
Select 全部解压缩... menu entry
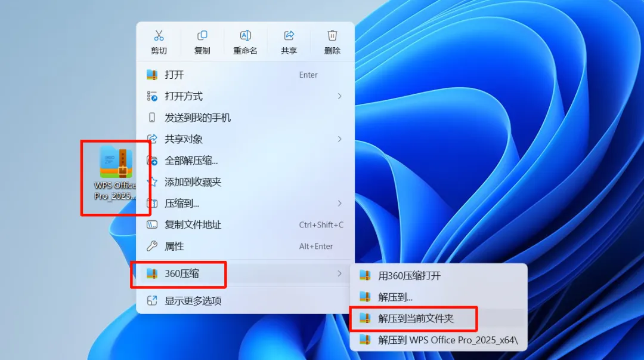[x=245, y=161]
